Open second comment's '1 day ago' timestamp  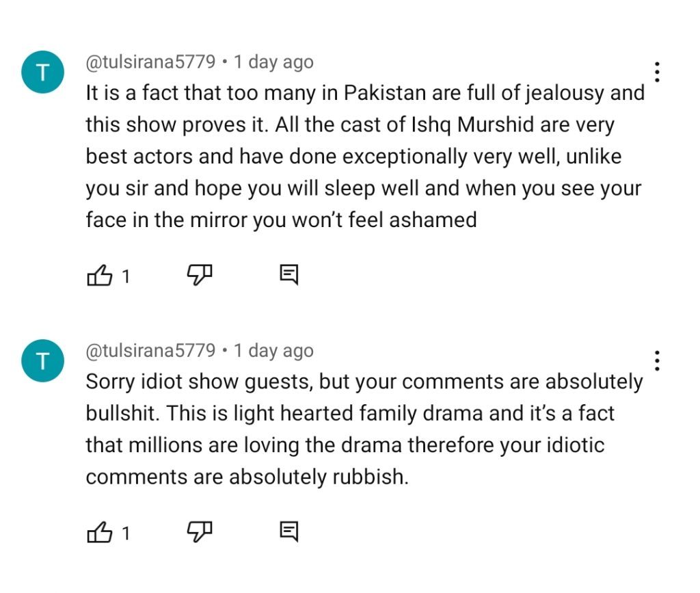pyautogui.click(x=273, y=351)
